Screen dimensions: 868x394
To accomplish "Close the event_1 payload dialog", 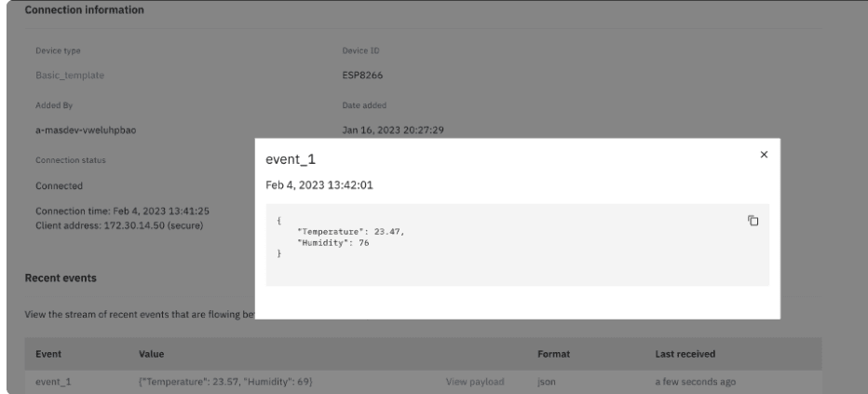I will [x=764, y=155].
